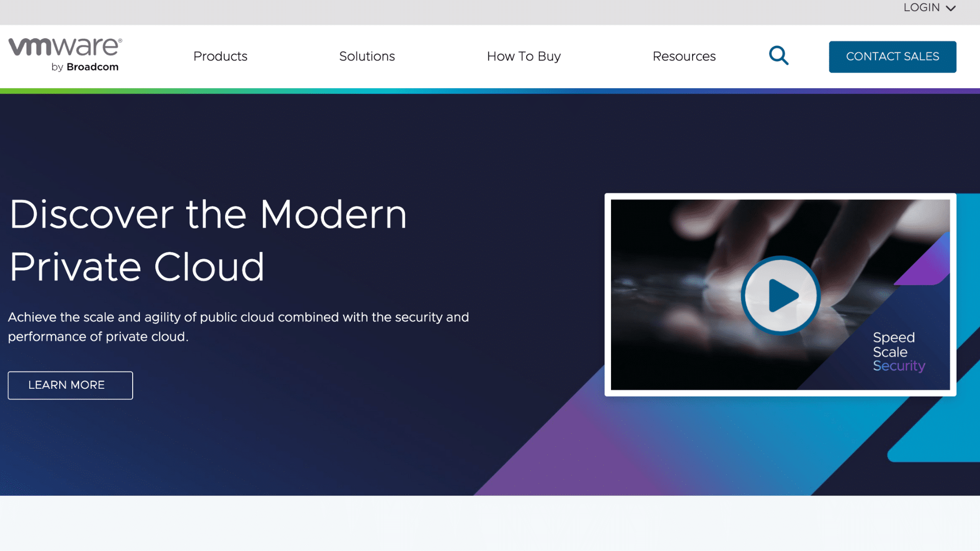The width and height of the screenshot is (980, 551).
Task: Open Resources from the top navigation
Action: coord(684,56)
